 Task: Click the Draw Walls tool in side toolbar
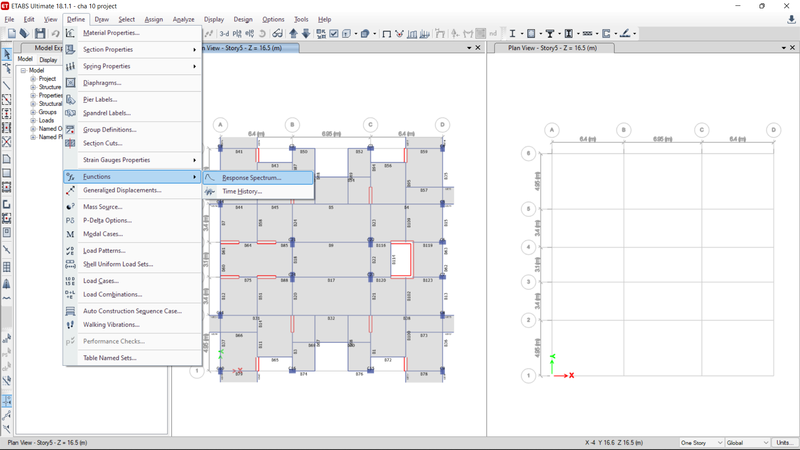7,205
